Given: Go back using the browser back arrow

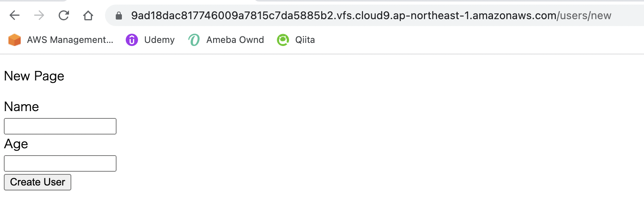Looking at the screenshot, I should [15, 15].
